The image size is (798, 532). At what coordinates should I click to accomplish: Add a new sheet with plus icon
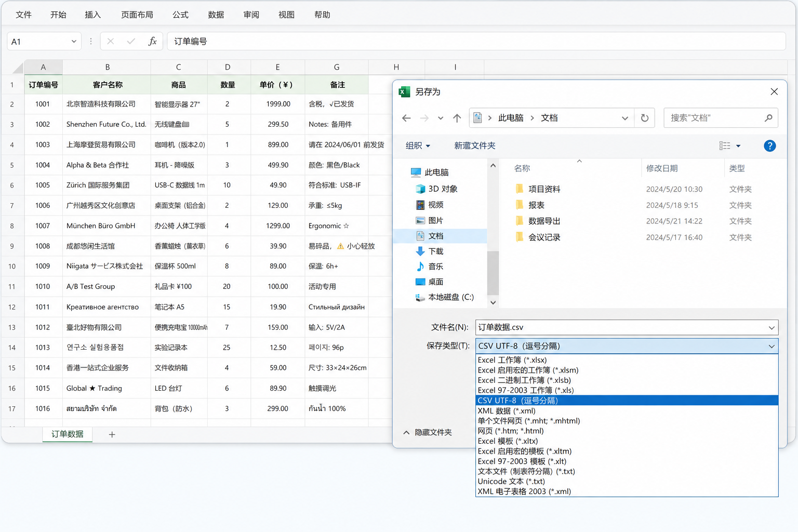pos(112,434)
